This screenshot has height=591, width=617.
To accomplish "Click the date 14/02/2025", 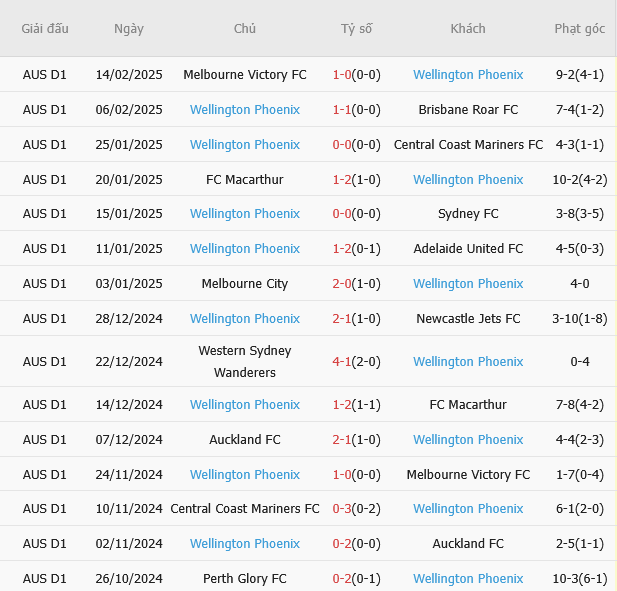I will [x=129, y=75].
